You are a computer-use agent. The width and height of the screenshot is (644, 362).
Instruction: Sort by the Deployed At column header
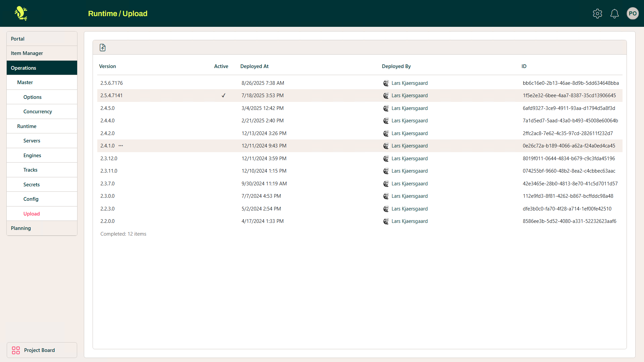pyautogui.click(x=254, y=66)
